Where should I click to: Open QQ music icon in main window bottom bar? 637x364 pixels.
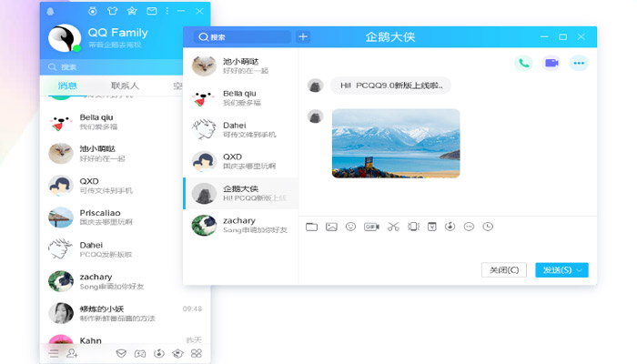pyautogui.click(x=159, y=353)
